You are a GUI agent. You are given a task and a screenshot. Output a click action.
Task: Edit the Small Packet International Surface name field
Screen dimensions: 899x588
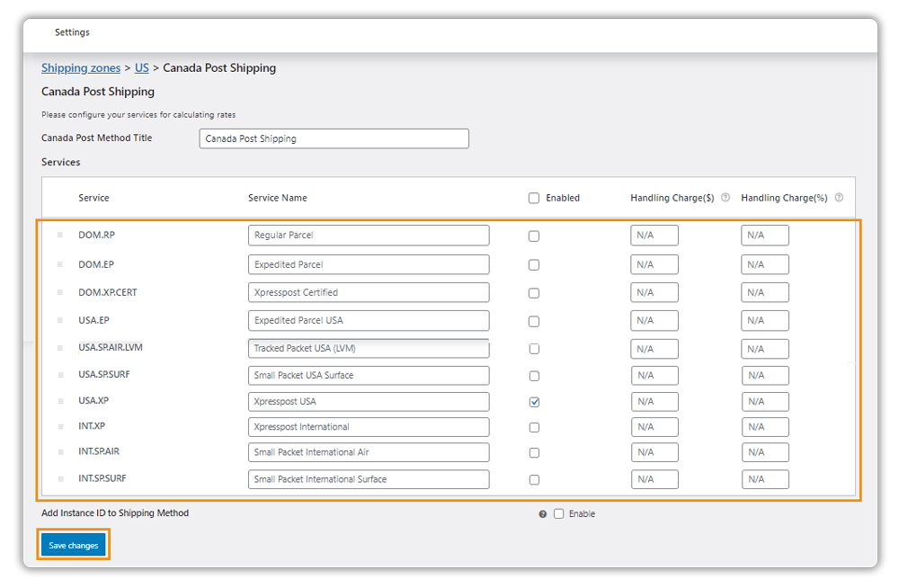click(x=369, y=479)
